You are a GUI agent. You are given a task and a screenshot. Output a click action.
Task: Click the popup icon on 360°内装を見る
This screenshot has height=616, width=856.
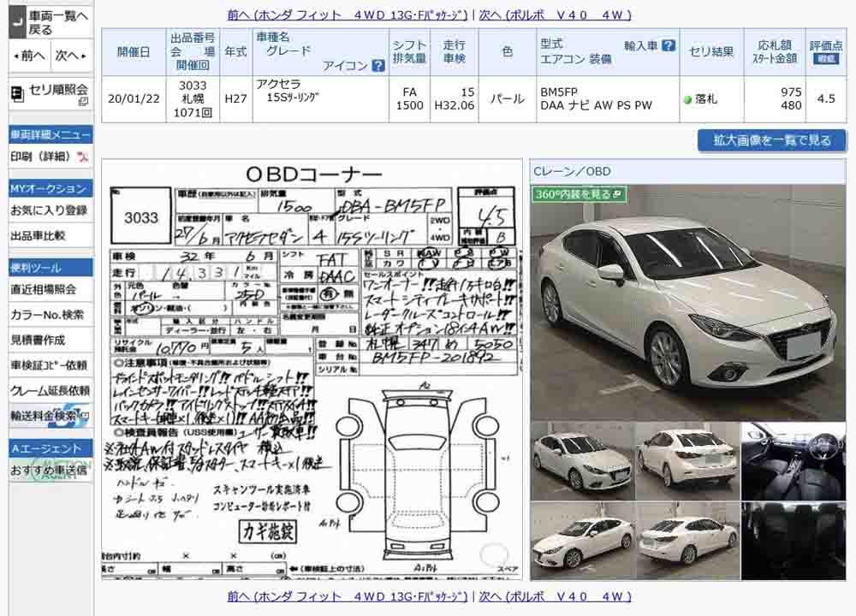point(617,194)
